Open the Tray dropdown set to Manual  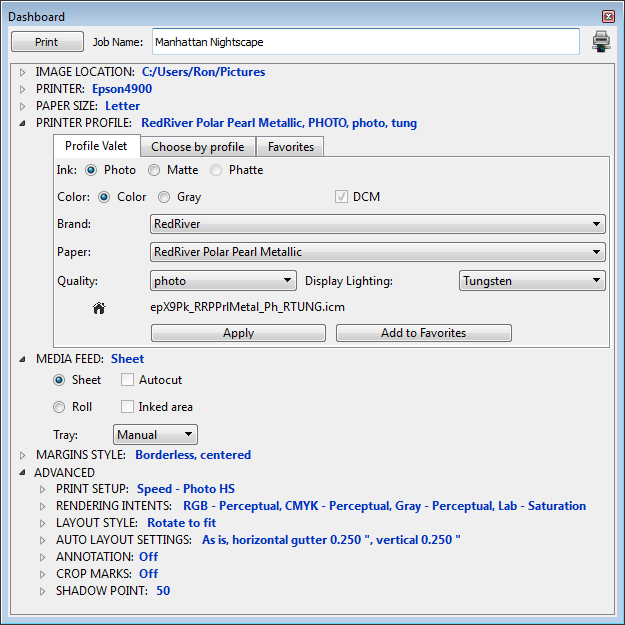(155, 434)
